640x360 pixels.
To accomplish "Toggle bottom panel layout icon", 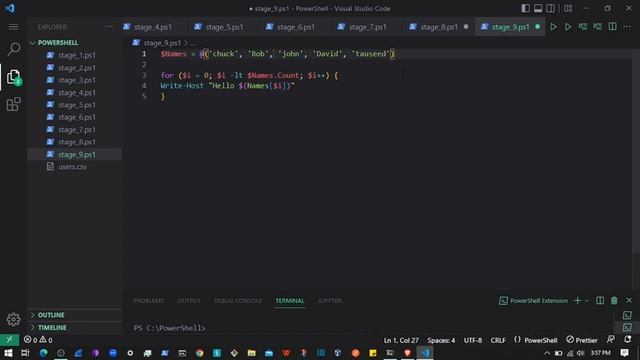I will 538,8.
